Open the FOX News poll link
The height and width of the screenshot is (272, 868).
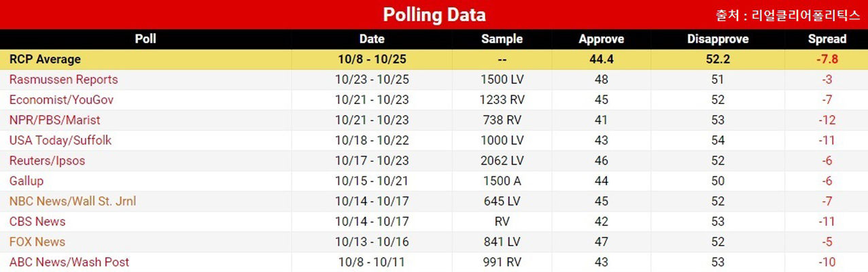coord(37,242)
